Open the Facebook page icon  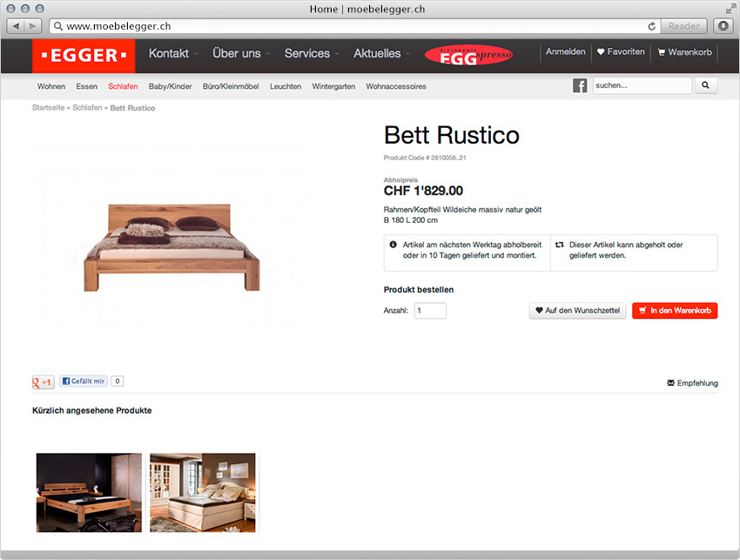coord(580,85)
